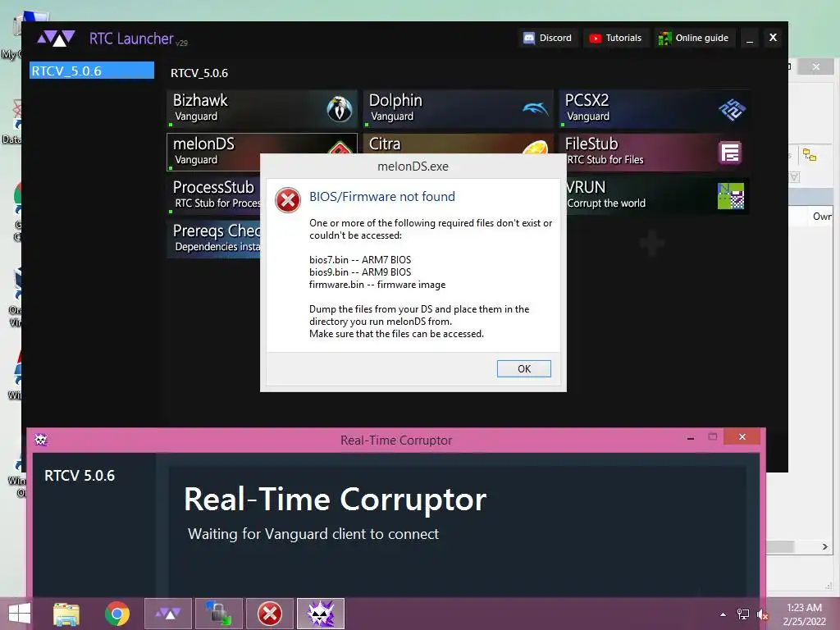Click the Citra lemon icon
The width and height of the screenshot is (840, 630).
click(x=535, y=147)
